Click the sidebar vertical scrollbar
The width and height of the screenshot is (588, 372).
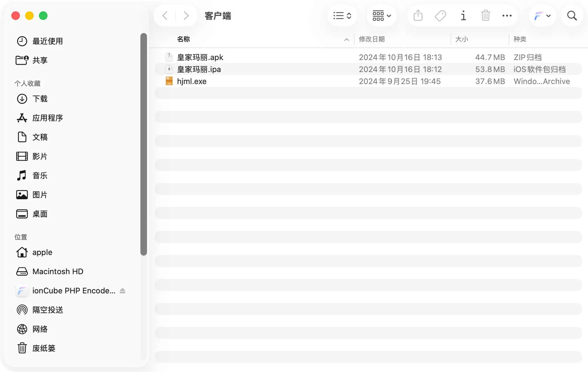click(x=144, y=144)
